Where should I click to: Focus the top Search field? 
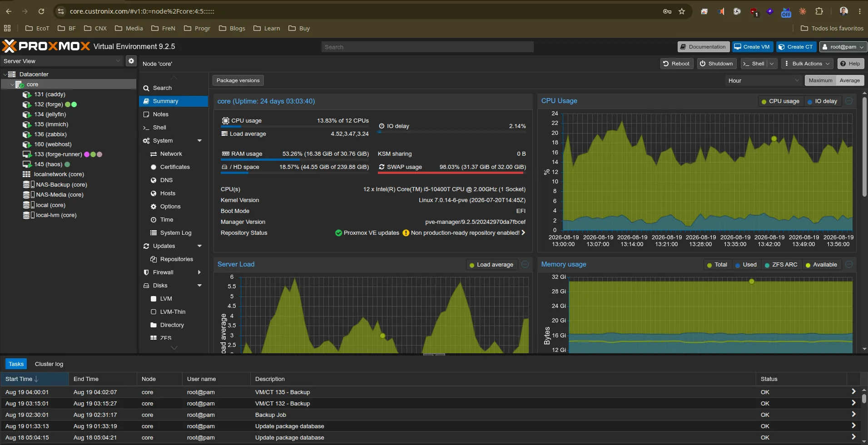coord(427,47)
